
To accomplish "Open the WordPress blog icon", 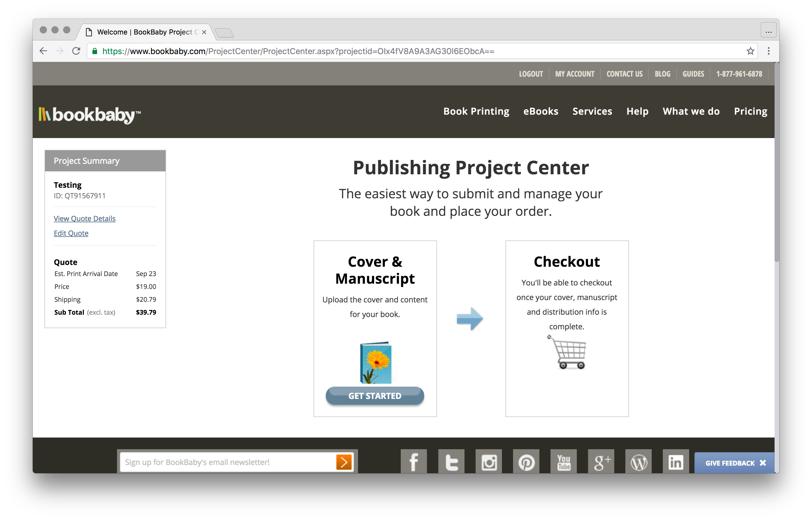I will (639, 462).
